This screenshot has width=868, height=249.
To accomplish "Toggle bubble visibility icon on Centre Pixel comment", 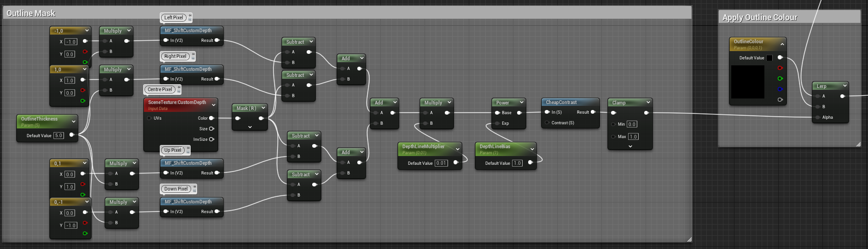I will pyautogui.click(x=179, y=92).
